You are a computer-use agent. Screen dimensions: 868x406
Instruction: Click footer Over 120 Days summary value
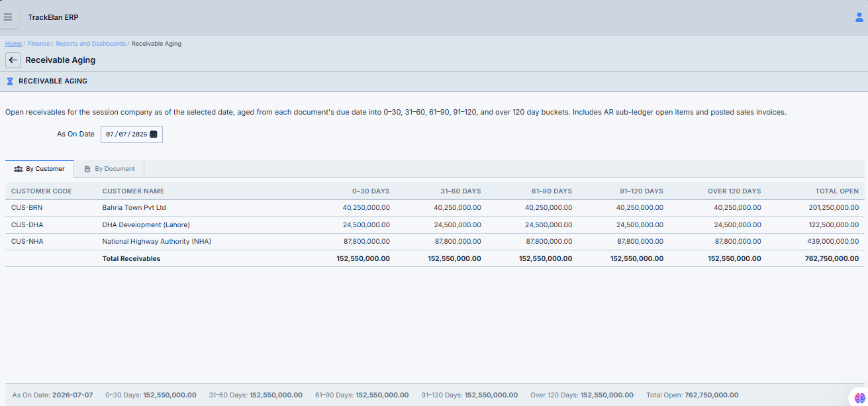pos(606,395)
